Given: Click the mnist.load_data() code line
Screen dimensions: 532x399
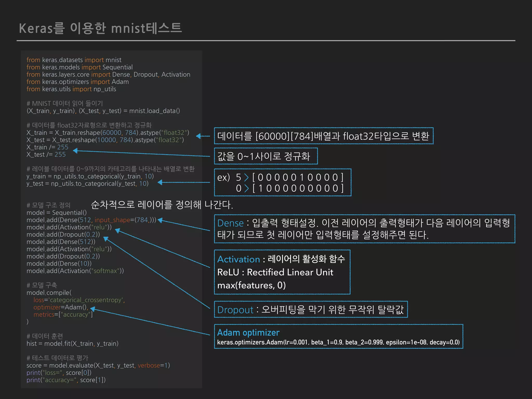Looking at the screenshot, I should click(103, 111).
